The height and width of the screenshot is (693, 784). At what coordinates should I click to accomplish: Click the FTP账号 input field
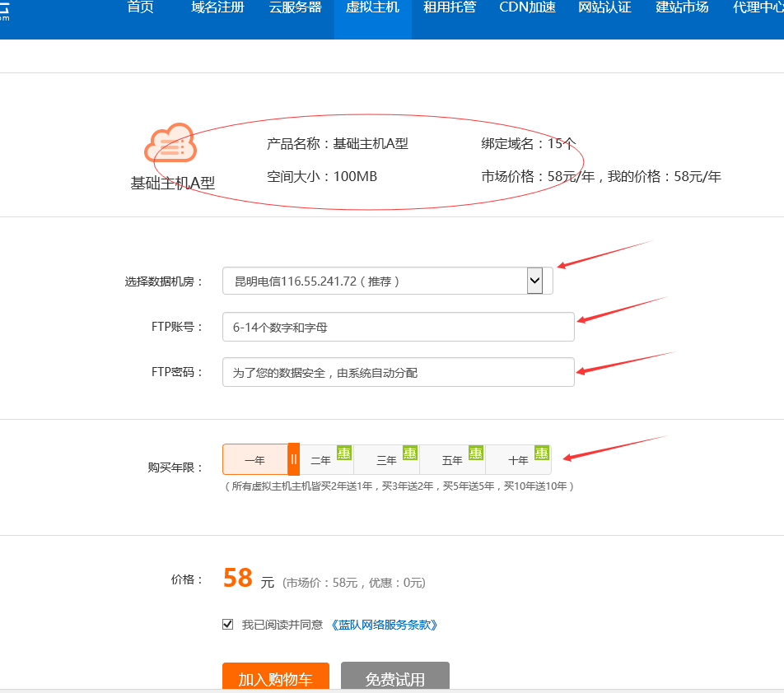coord(398,326)
